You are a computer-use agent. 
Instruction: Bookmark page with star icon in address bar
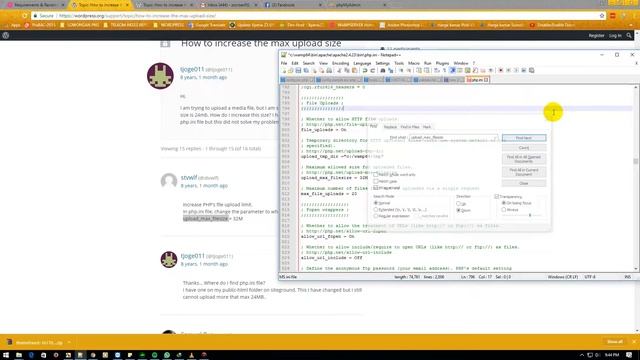pyautogui.click(x=602, y=16)
